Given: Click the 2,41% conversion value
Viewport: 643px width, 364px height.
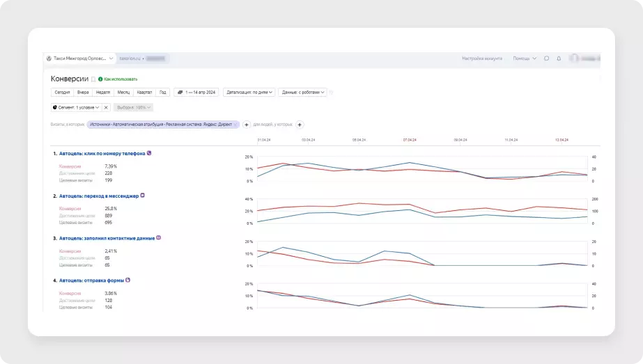Looking at the screenshot, I should [111, 251].
